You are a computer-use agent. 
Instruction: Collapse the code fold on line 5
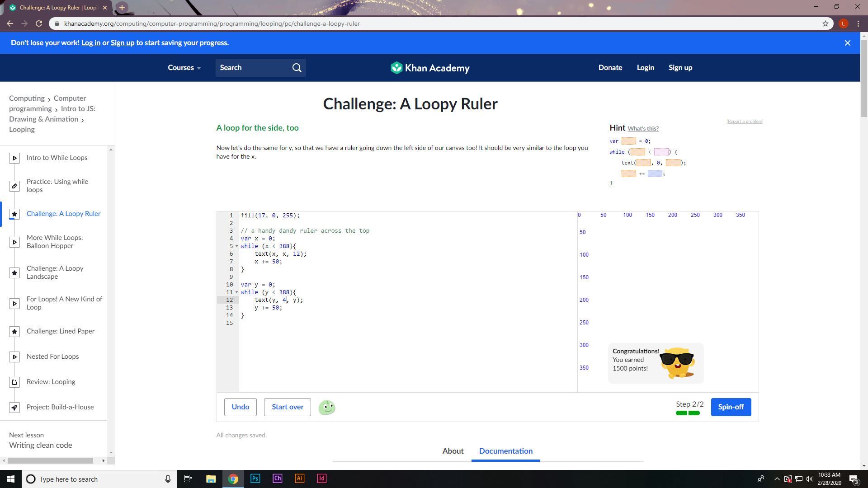click(236, 246)
